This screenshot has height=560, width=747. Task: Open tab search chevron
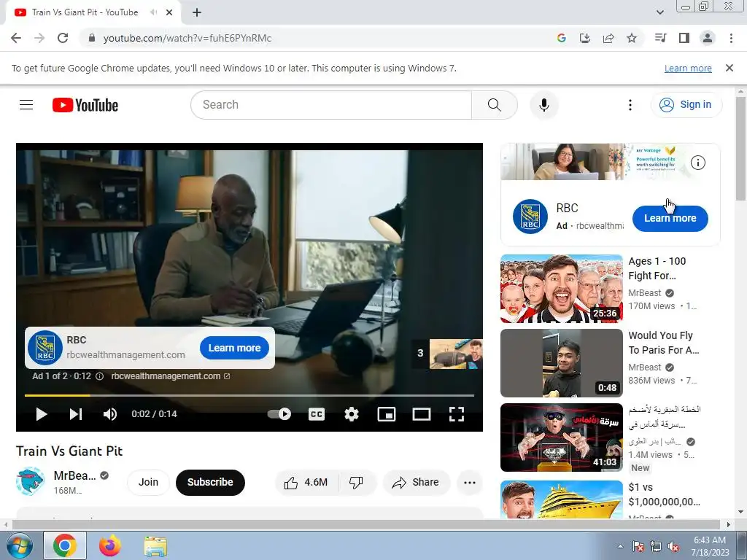[x=659, y=12]
